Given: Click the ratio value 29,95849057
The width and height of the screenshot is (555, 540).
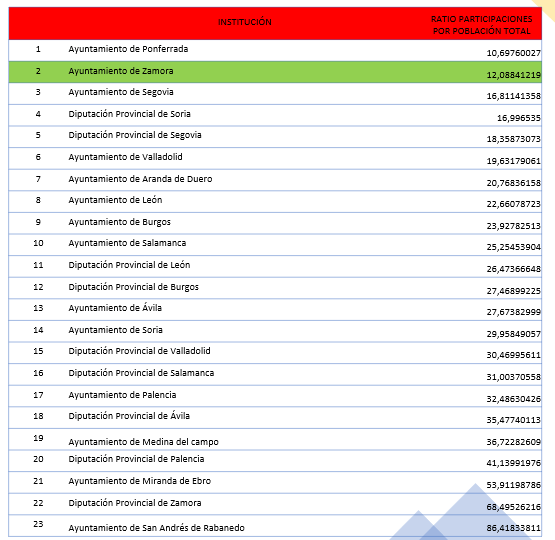Looking at the screenshot, I should click(514, 334).
